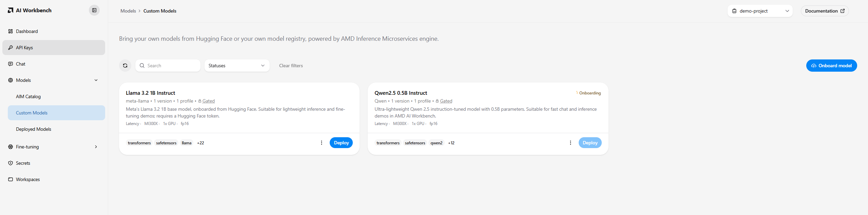Click the cloud upload icon on Onboard model

(814, 66)
